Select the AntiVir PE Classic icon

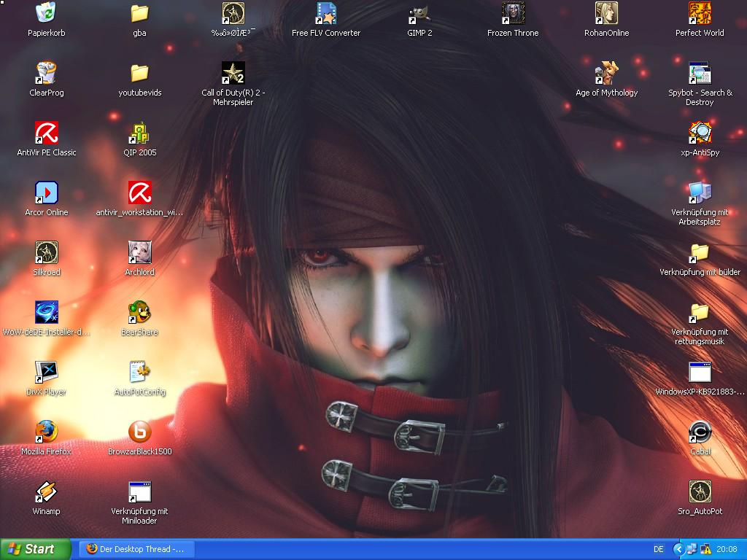pyautogui.click(x=47, y=133)
